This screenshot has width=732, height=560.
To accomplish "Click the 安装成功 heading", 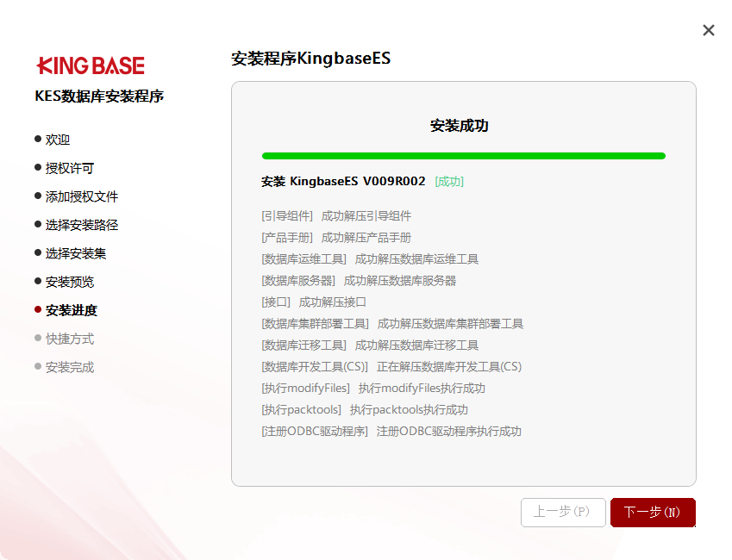I will tap(459, 126).
